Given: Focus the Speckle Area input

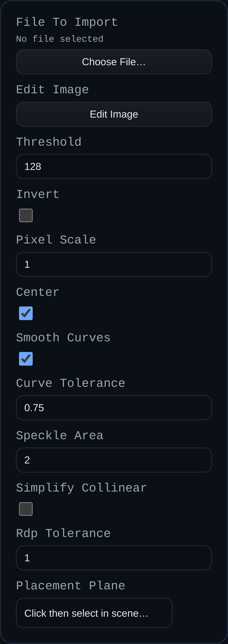Looking at the screenshot, I should pyautogui.click(x=114, y=459).
